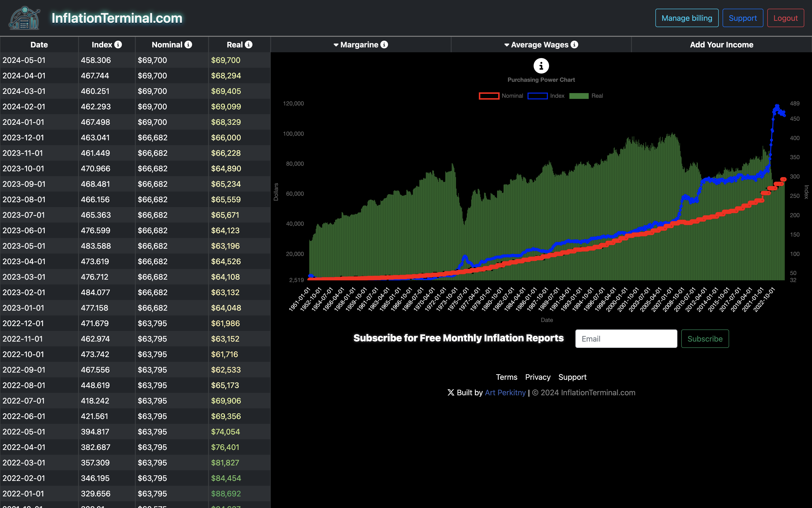Click the Support button in header
Image resolution: width=812 pixels, height=508 pixels.
click(743, 18)
